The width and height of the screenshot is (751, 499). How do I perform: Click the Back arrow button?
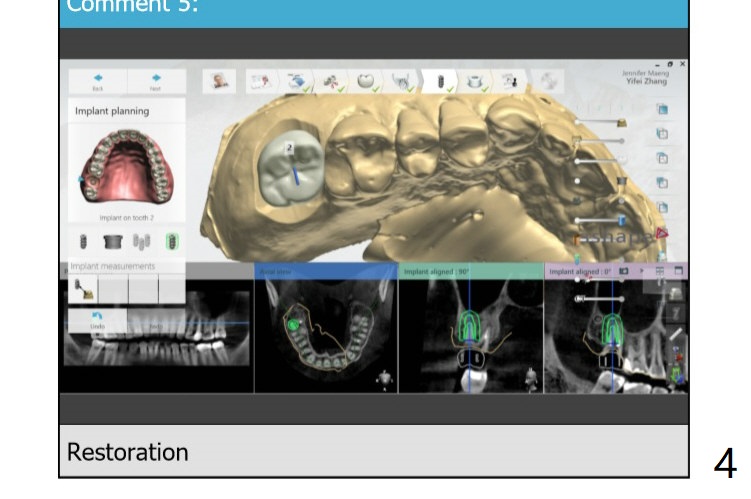(x=98, y=81)
